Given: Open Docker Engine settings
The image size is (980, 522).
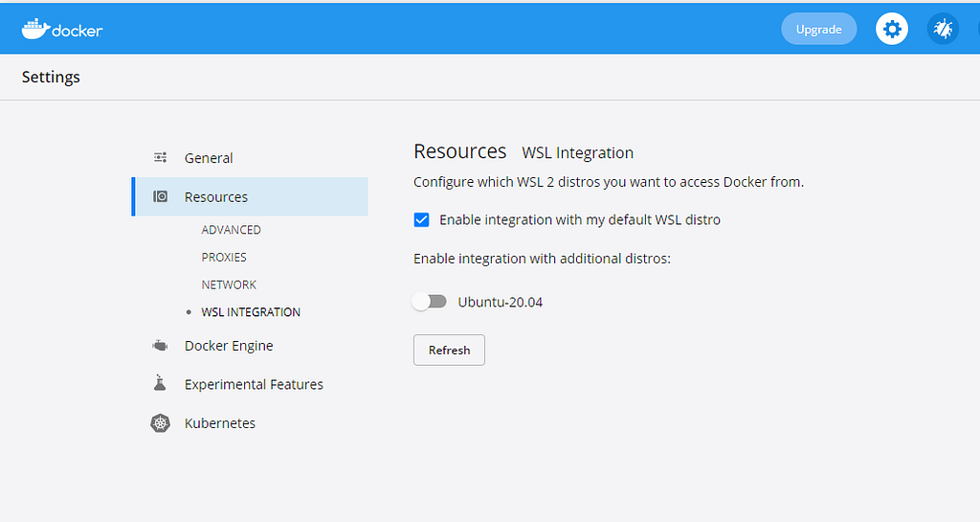Looking at the screenshot, I should (229, 346).
